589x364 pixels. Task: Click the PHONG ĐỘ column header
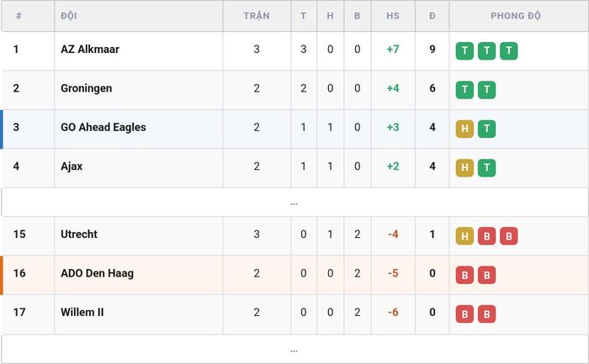pyautogui.click(x=516, y=16)
